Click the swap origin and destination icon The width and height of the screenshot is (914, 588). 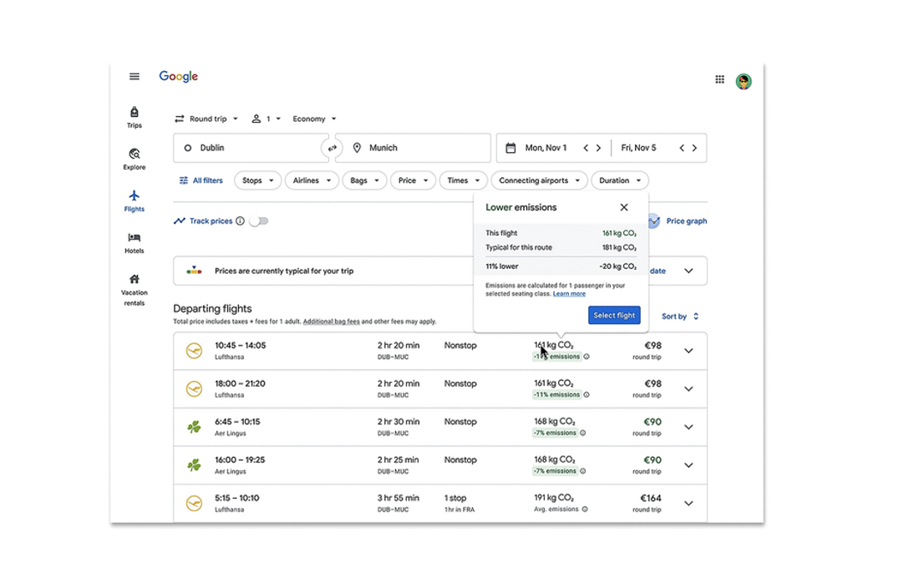(332, 149)
